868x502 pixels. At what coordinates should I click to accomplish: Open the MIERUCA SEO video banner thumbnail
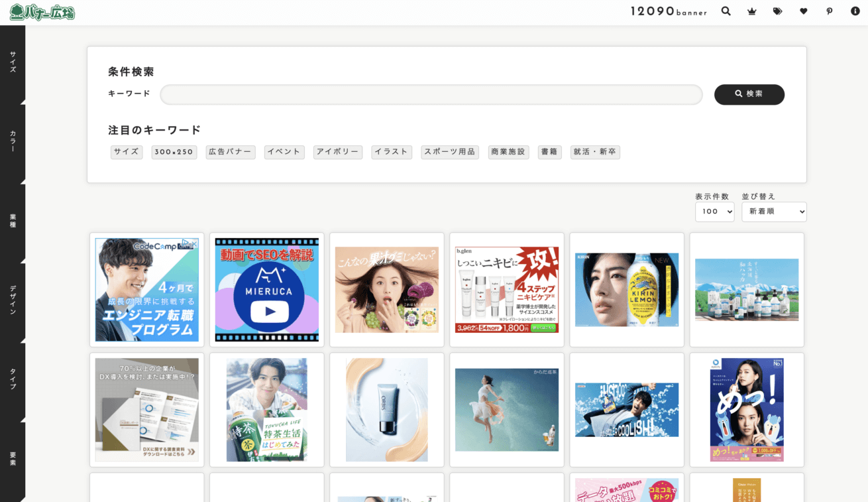(x=267, y=290)
